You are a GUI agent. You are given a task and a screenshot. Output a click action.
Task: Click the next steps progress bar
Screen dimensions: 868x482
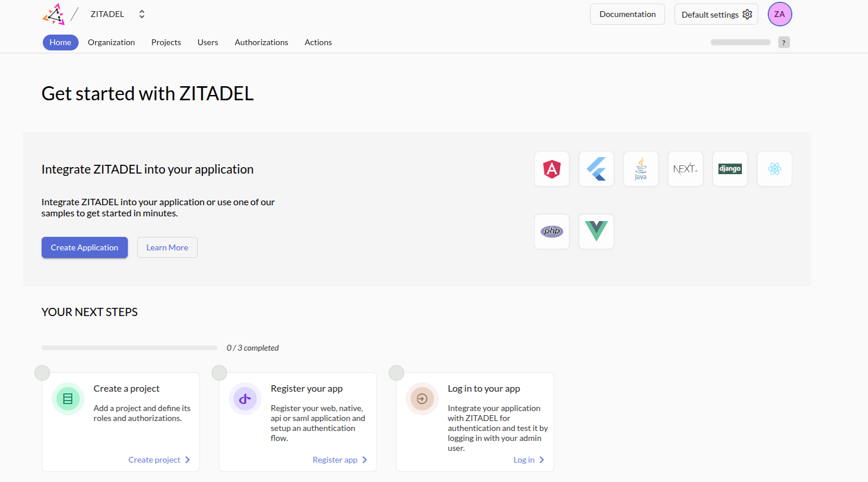click(x=130, y=348)
